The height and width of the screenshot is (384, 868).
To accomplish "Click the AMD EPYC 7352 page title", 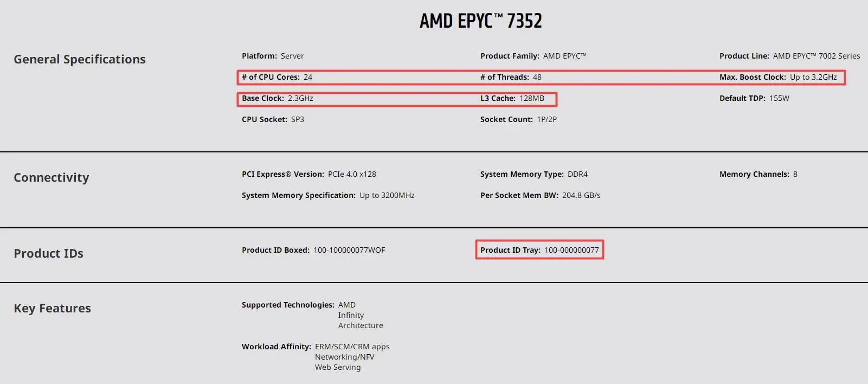I will (x=480, y=21).
